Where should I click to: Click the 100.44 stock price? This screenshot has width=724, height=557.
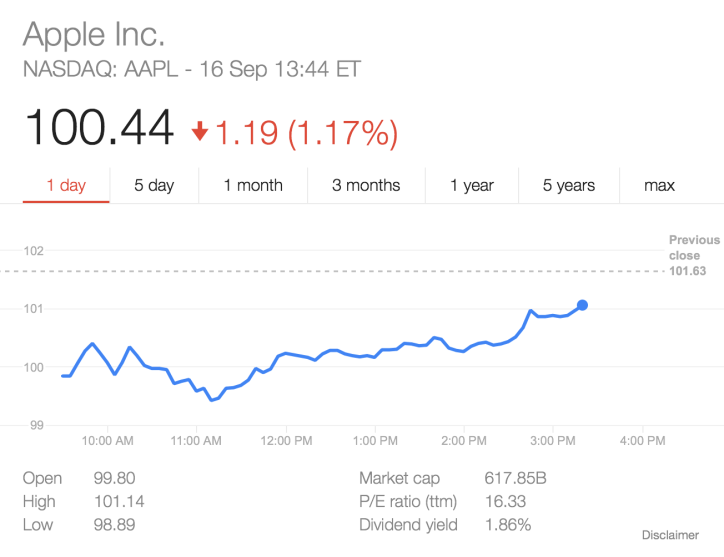coord(98,128)
